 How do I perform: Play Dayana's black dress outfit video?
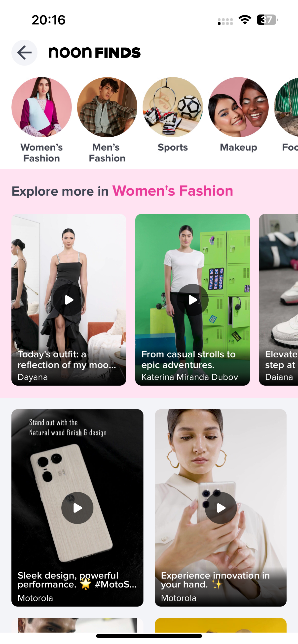pyautogui.click(x=69, y=300)
